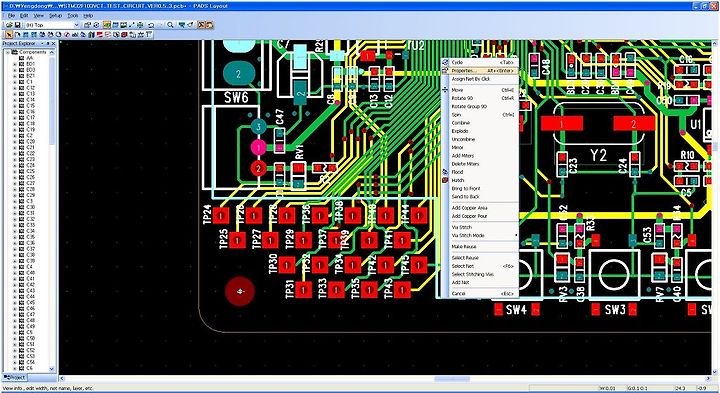Click the Zoom magnifier toolbar icon

(170, 25)
